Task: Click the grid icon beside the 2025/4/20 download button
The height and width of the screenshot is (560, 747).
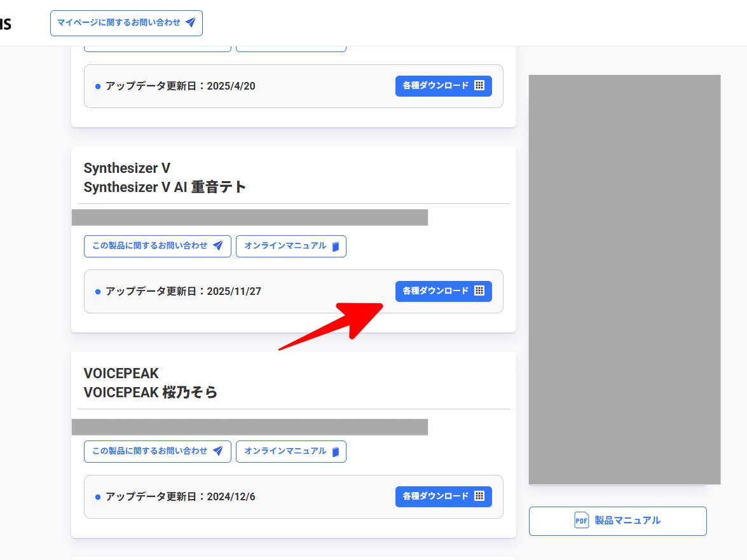Action: [x=480, y=85]
